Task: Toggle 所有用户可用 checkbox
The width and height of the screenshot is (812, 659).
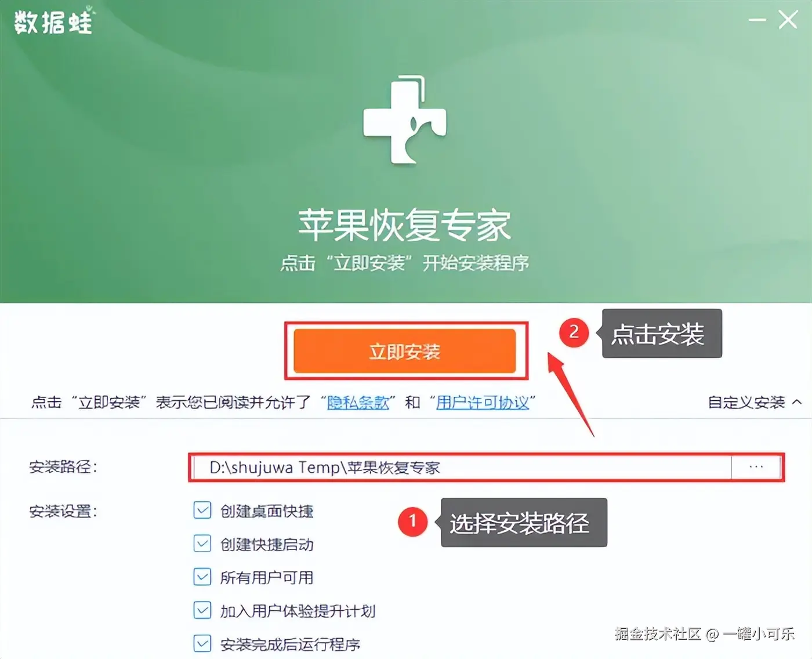Action: coord(202,577)
